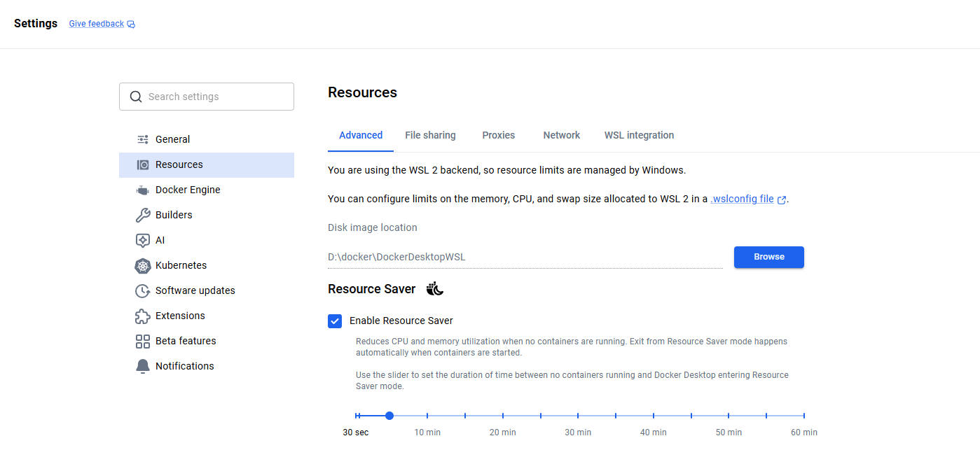Click the Software updates clock icon
The image size is (980, 471).
[x=143, y=290]
